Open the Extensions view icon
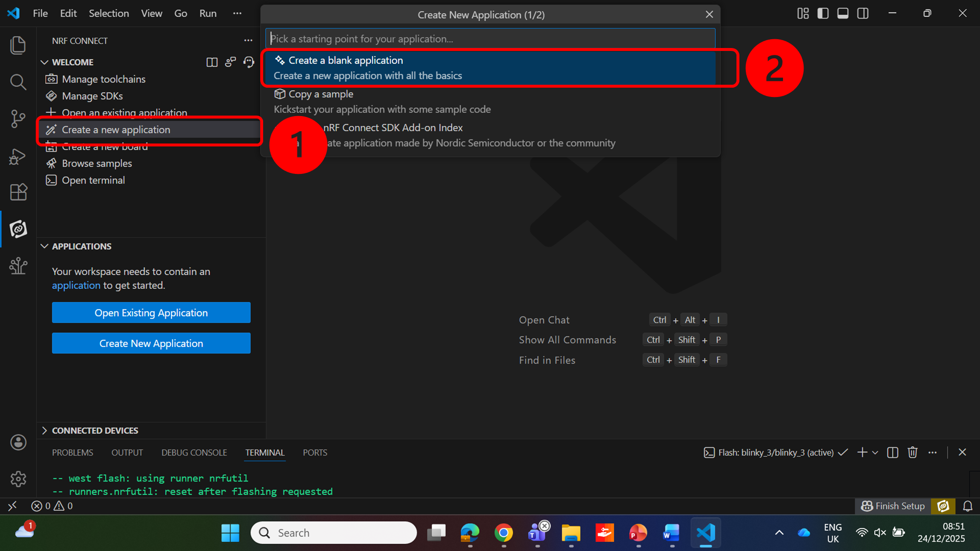This screenshot has height=551, width=980. 18,192
